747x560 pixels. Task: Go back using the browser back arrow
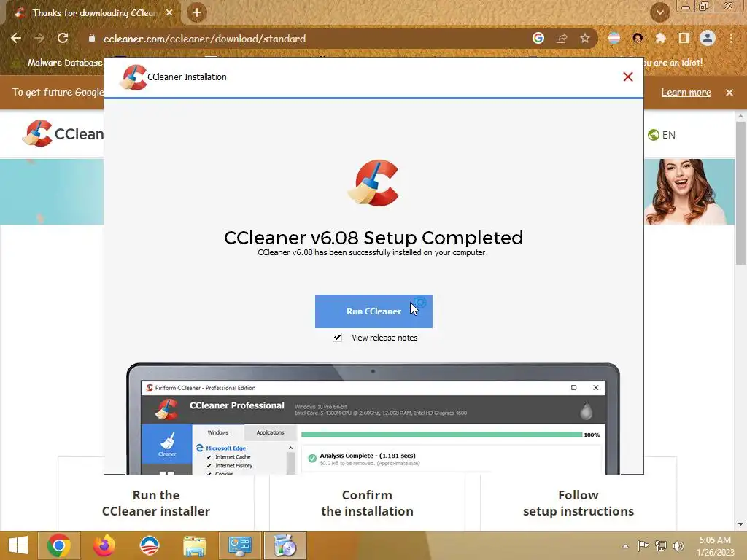coord(16,38)
